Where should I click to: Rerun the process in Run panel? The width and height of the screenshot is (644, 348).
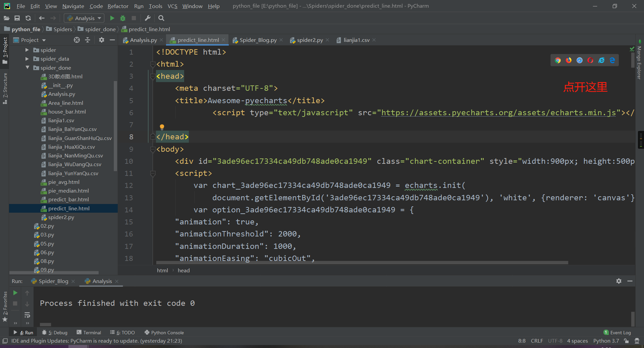coord(15,293)
